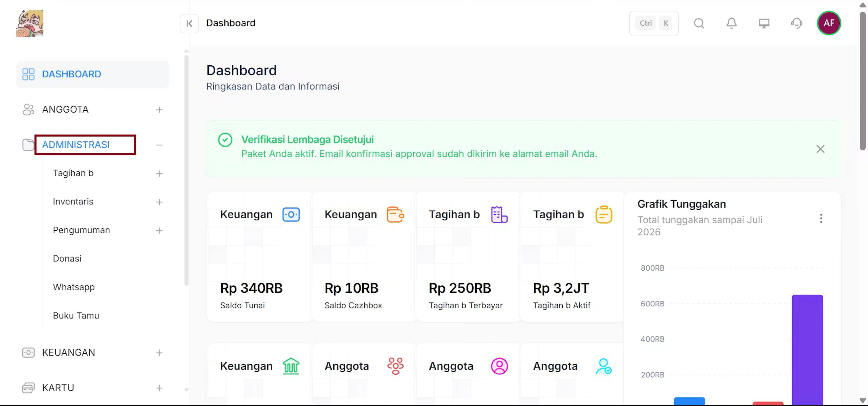Image resolution: width=868 pixels, height=406 pixels.
Task: Expand Tagihan b with its plus sign
Action: 159,174
